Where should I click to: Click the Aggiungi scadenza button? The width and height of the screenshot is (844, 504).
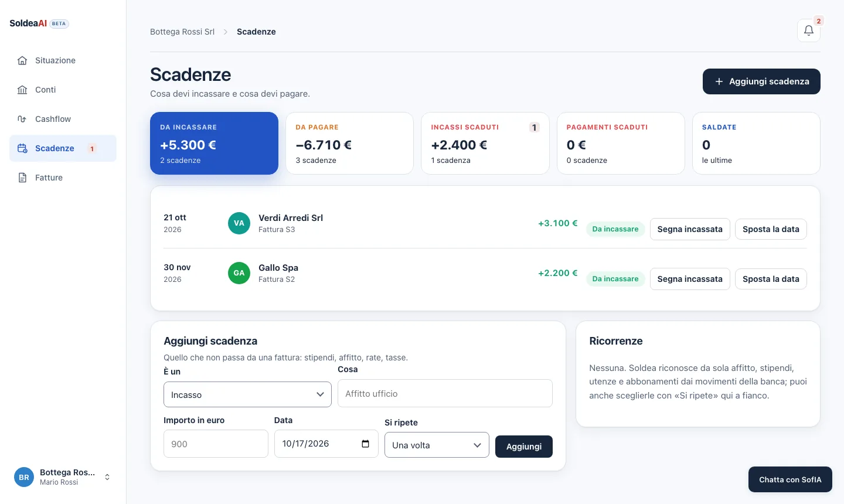[761, 81]
